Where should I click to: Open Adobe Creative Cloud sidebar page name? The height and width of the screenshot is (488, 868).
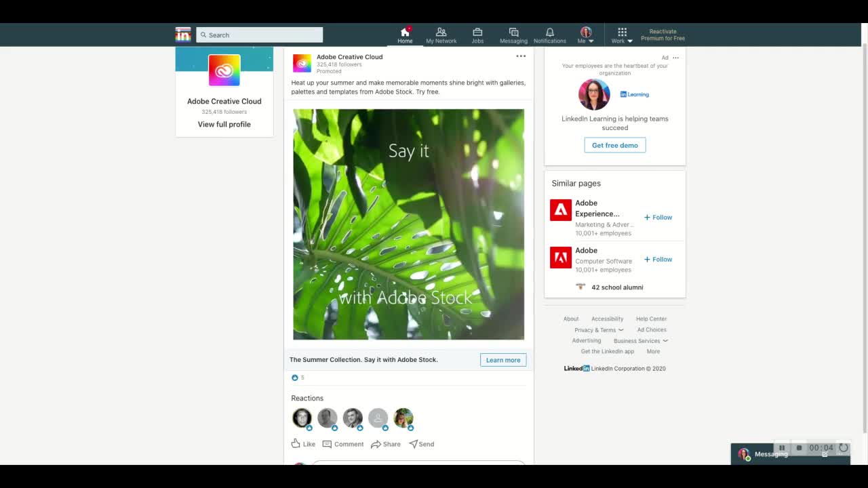[224, 101]
